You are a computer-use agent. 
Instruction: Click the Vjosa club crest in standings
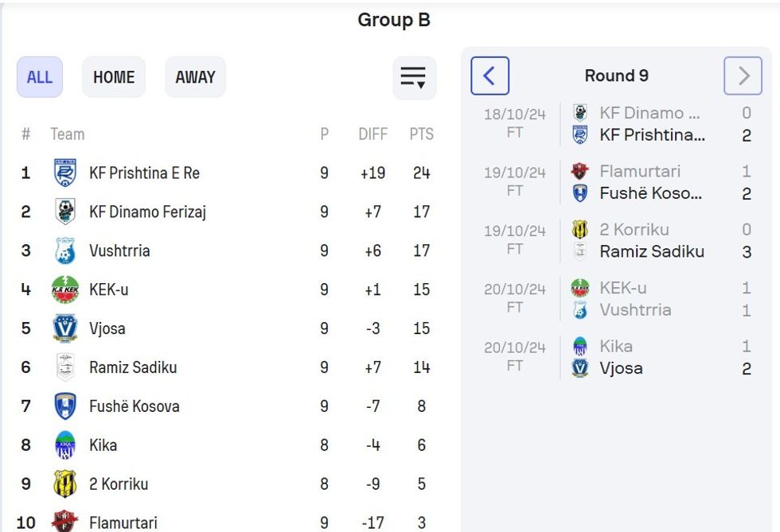click(65, 328)
